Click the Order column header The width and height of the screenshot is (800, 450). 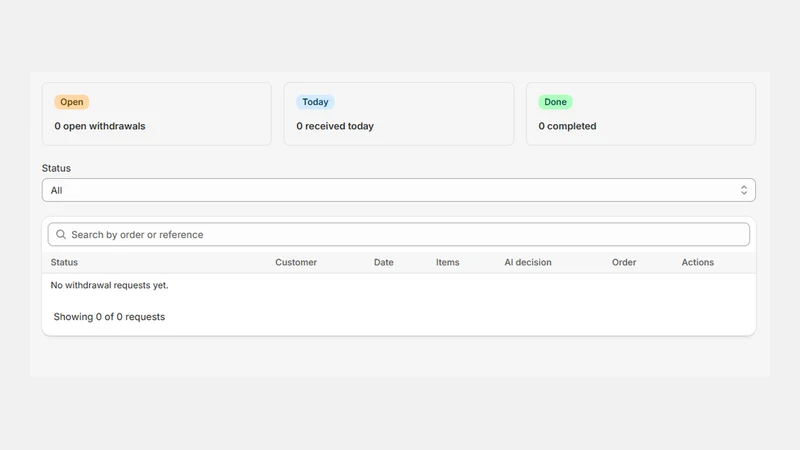(624, 262)
